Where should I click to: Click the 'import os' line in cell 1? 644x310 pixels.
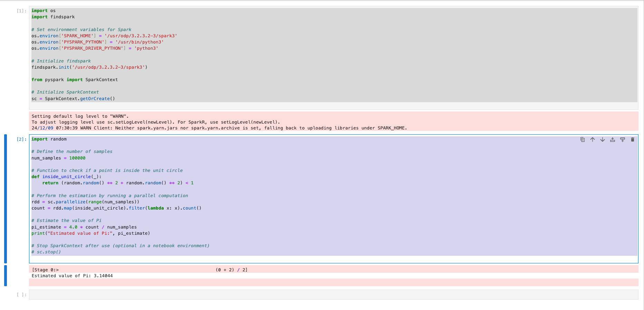(44, 11)
